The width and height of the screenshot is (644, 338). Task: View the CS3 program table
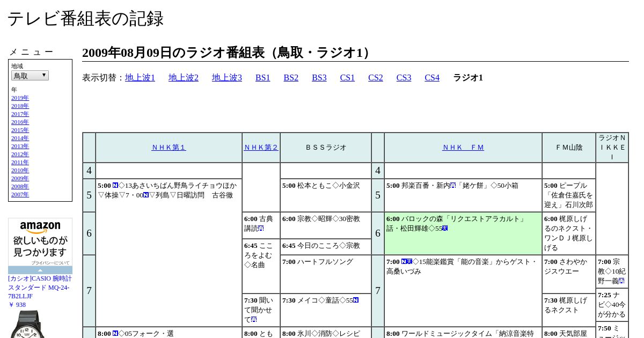(404, 78)
